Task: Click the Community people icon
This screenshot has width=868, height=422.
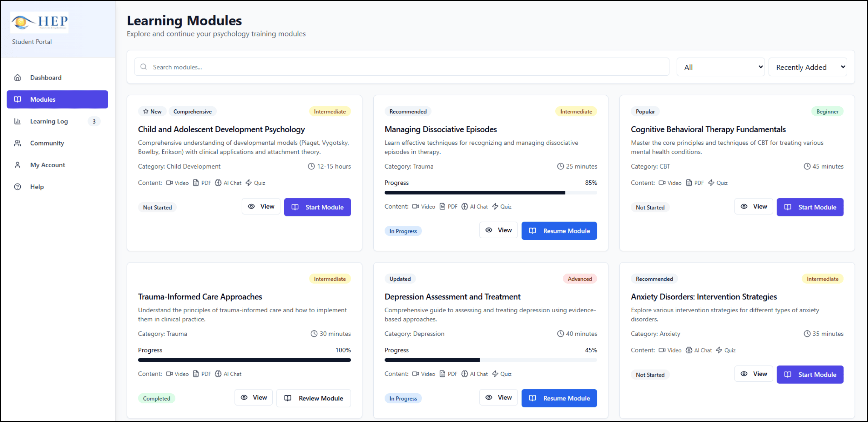Action: (18, 143)
